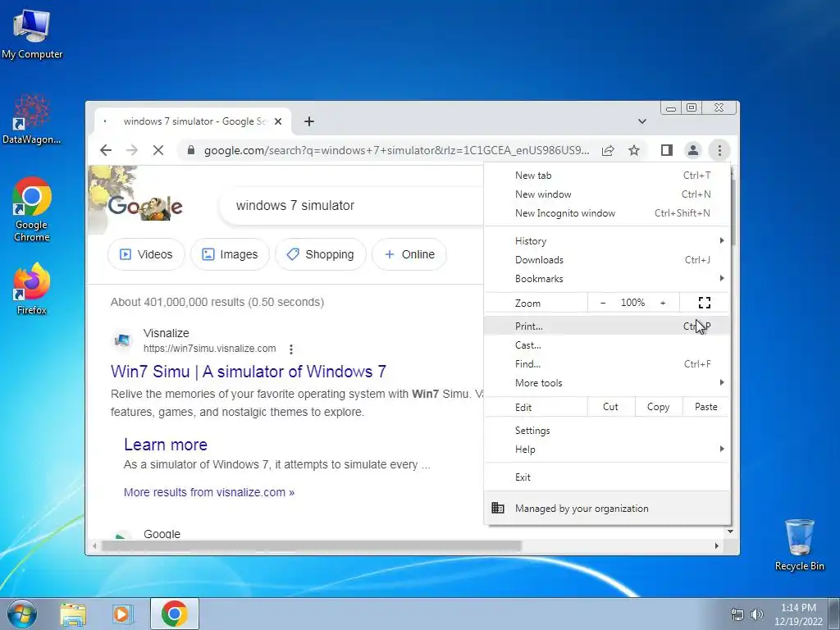The height and width of the screenshot is (630, 840).
Task: Click the network tray icon
Action: 737,614
